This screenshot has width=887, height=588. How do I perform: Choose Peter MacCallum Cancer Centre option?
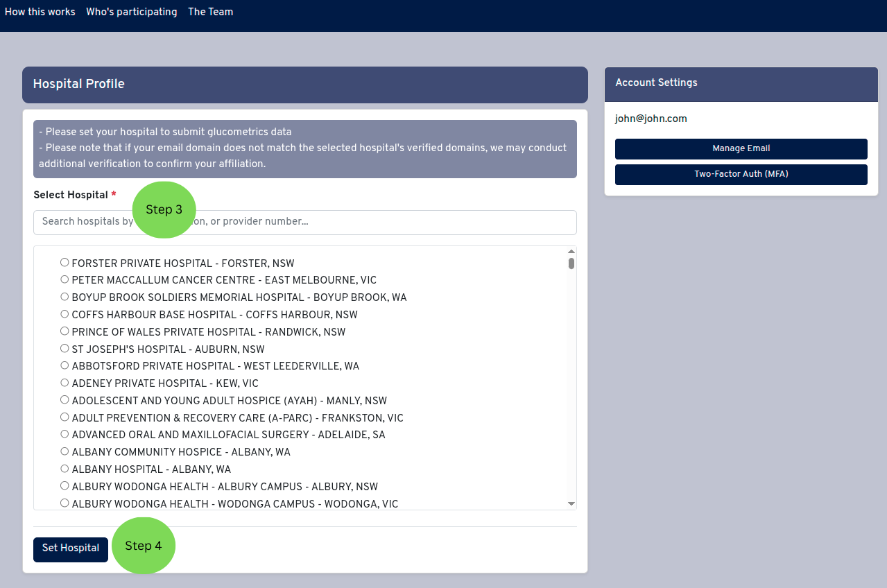[x=64, y=279]
